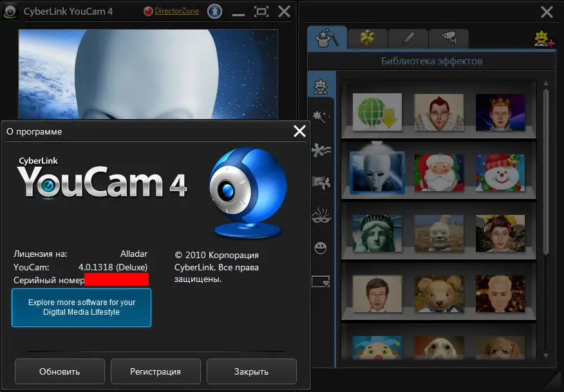564x392 pixels.
Task: Select the avatars category in the effects sidebar
Action: 321,86
